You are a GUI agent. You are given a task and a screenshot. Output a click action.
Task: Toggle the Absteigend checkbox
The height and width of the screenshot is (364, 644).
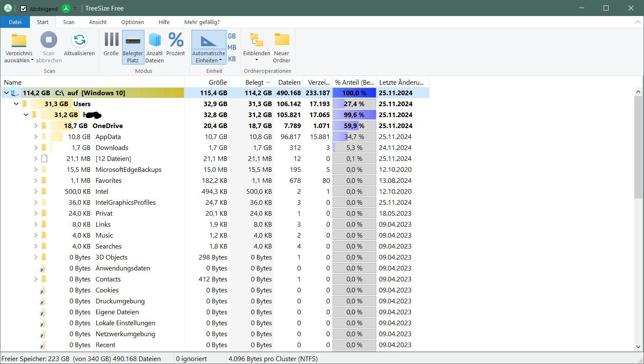24,8
